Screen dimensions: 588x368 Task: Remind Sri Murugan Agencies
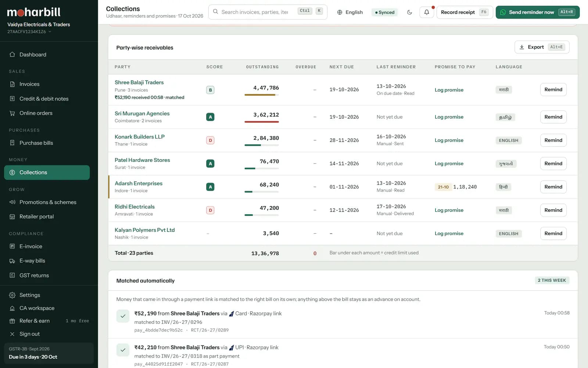tap(553, 117)
